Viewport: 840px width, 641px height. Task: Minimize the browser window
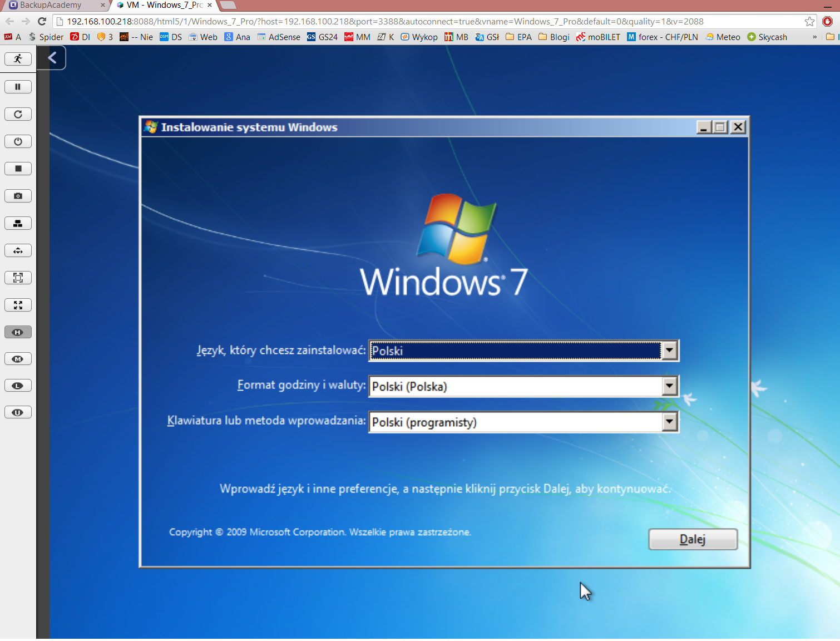[x=827, y=6]
